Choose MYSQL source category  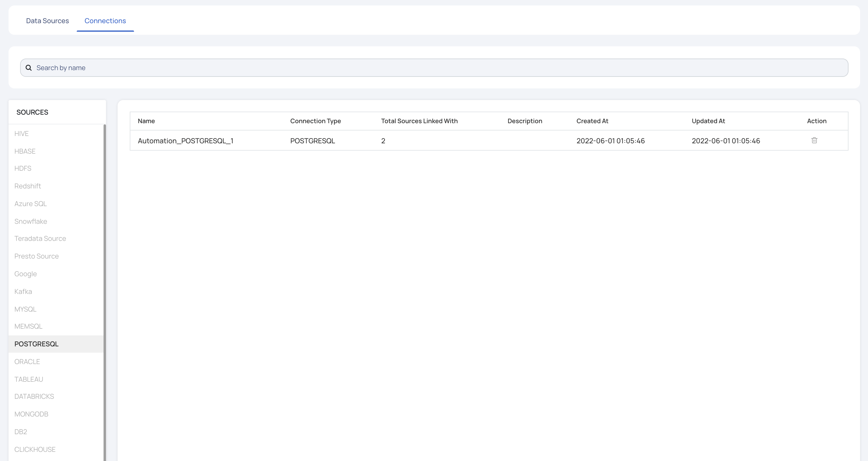pos(25,309)
